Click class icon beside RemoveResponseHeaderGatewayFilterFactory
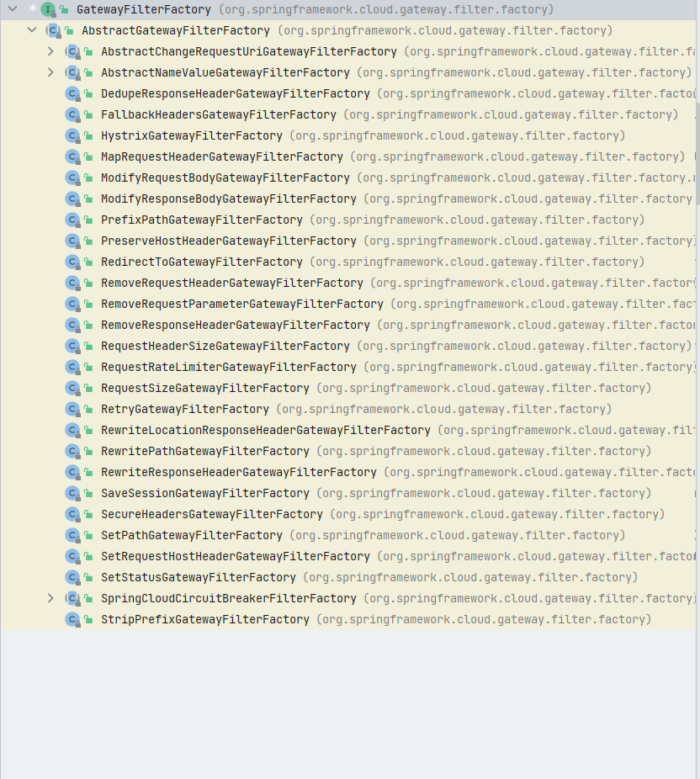700x779 pixels. (73, 325)
